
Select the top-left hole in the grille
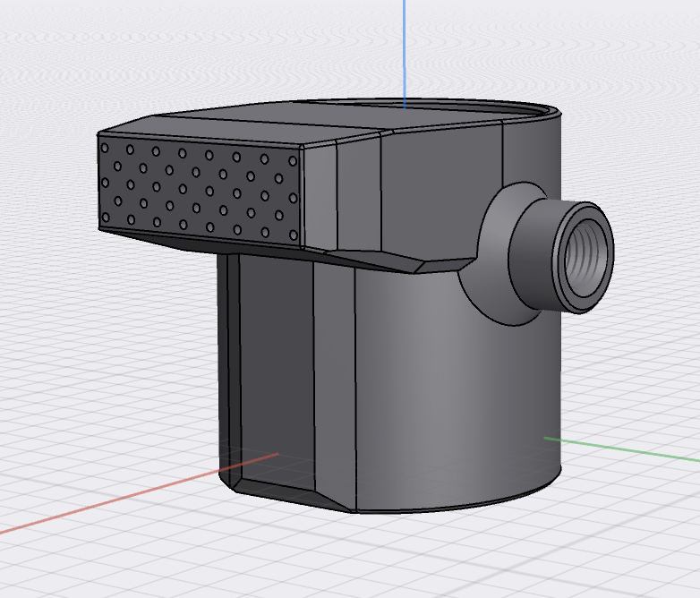(x=107, y=147)
